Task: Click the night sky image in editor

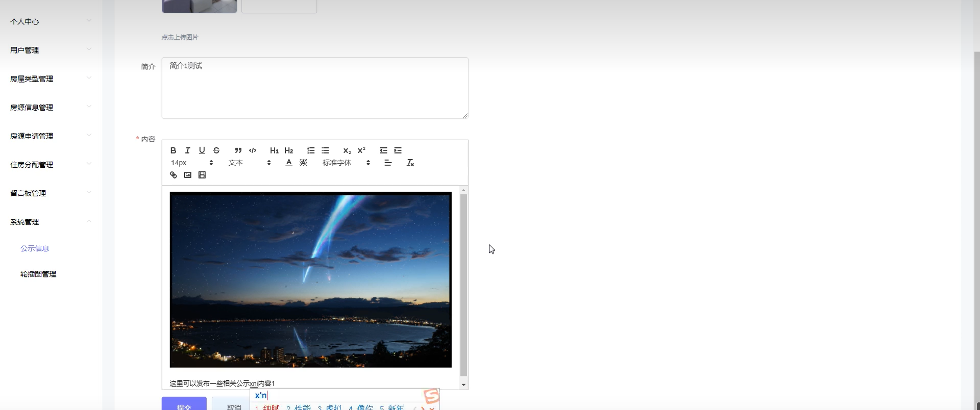Action: [x=310, y=279]
